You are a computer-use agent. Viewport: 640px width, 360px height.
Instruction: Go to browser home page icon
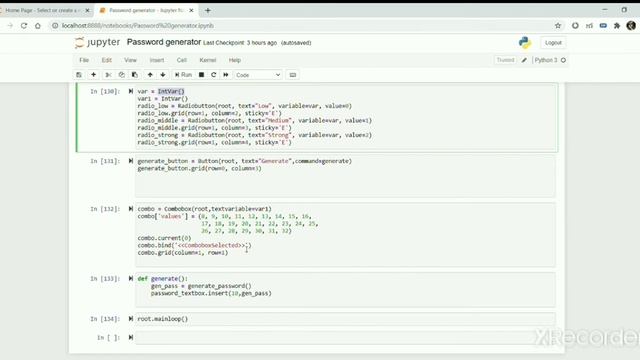(38, 26)
